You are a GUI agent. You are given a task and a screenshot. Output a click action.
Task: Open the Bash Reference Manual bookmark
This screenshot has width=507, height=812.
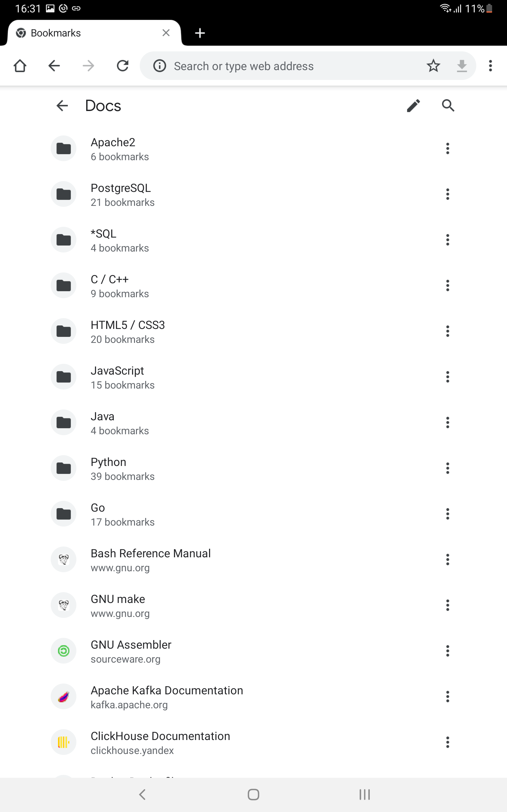coord(151,560)
